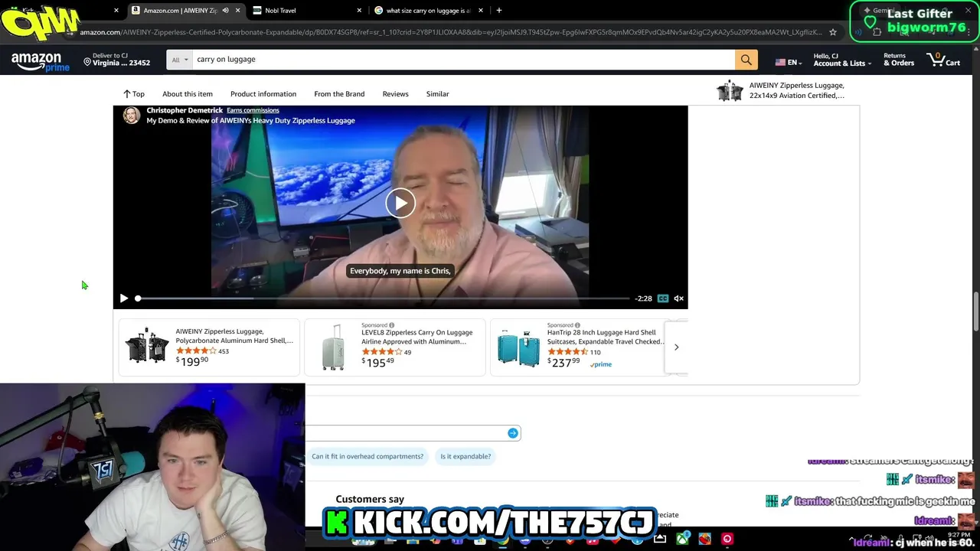Jump to Top of page

(x=133, y=94)
